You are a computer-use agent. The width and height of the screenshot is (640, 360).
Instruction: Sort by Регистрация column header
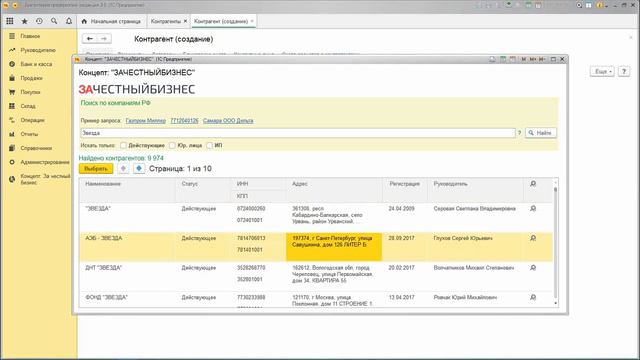coord(404,184)
